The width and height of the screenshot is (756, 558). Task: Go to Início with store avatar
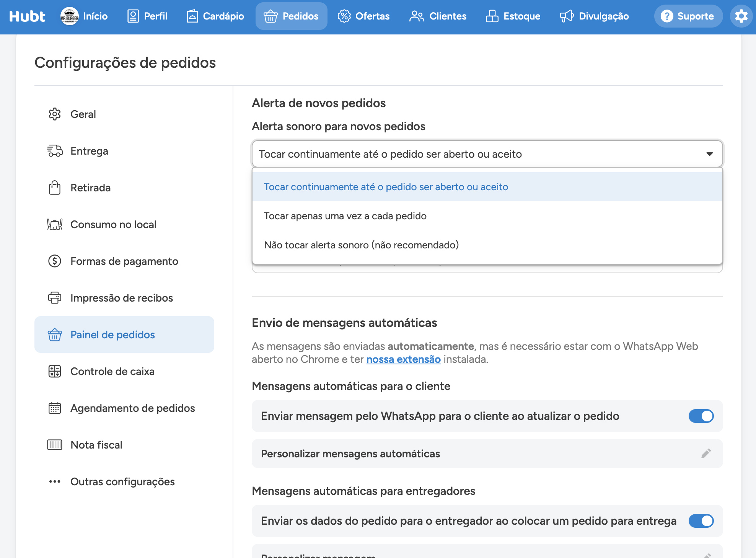tap(84, 16)
